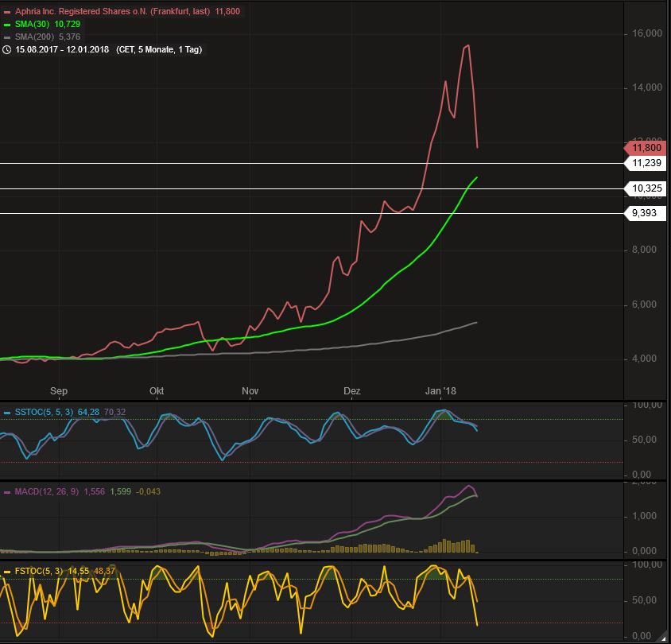Click the Nov label on time axis
The height and width of the screenshot is (644, 671).
point(250,391)
